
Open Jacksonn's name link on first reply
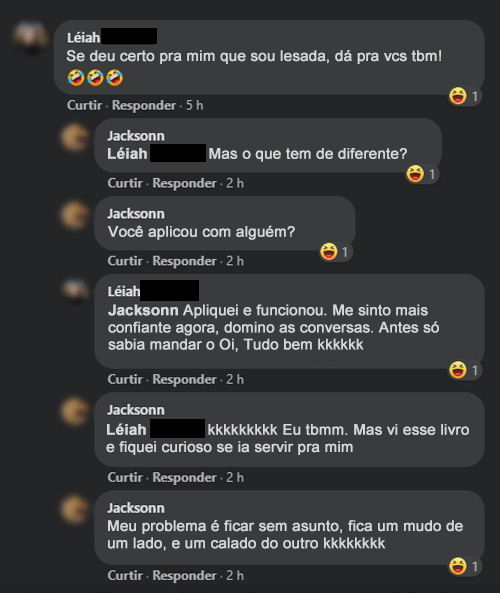136,136
